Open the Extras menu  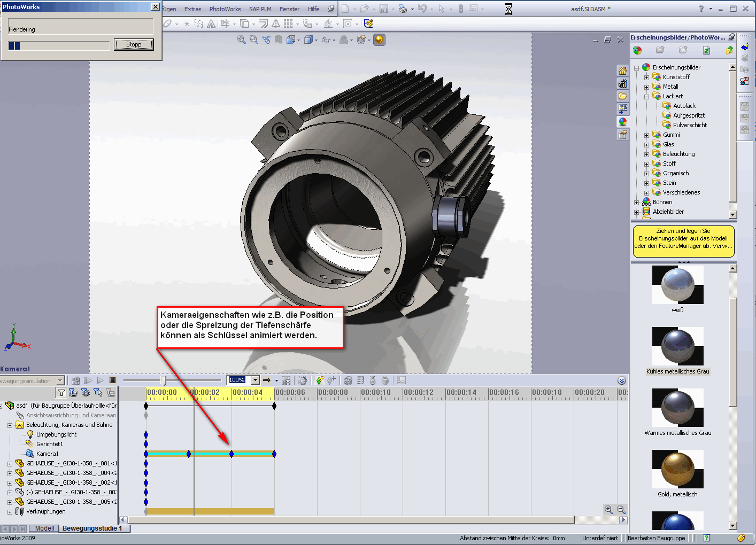pos(192,9)
